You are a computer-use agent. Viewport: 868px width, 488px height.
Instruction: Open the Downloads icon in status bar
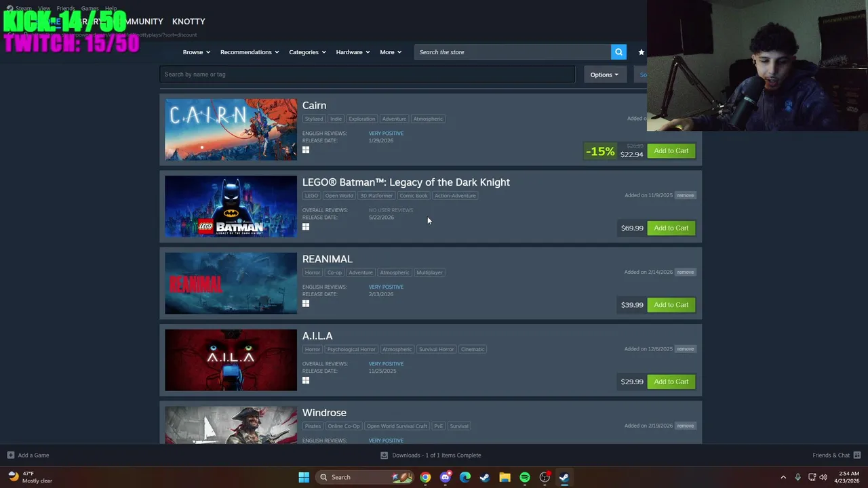tap(384, 455)
